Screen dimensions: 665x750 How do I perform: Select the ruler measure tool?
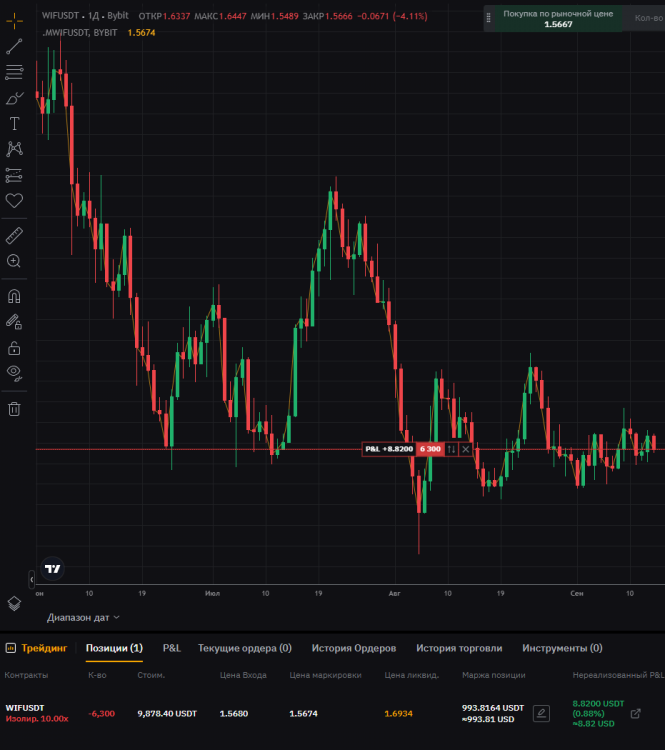point(14,235)
